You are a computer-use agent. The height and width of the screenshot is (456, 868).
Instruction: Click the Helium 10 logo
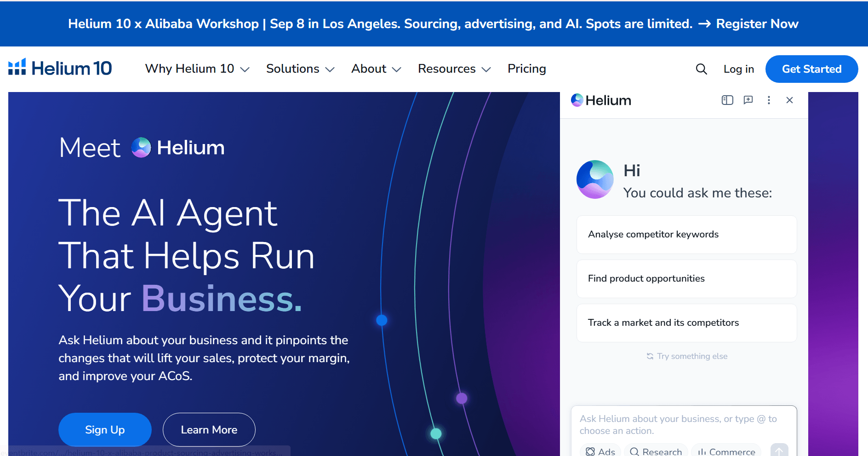[60, 68]
